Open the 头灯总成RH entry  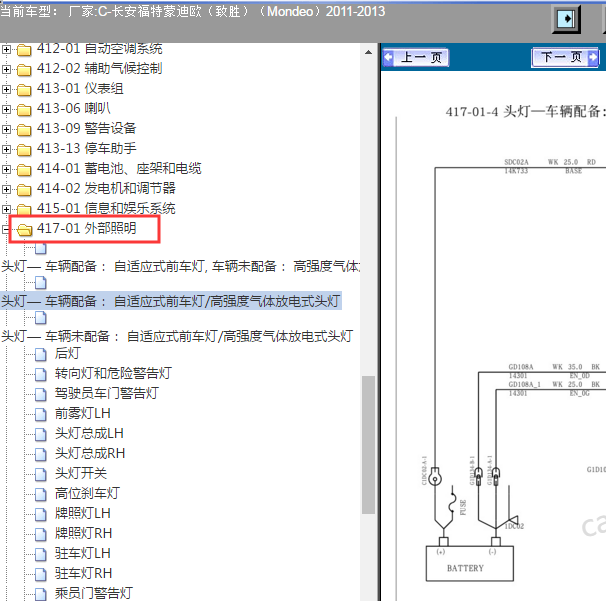coord(90,453)
